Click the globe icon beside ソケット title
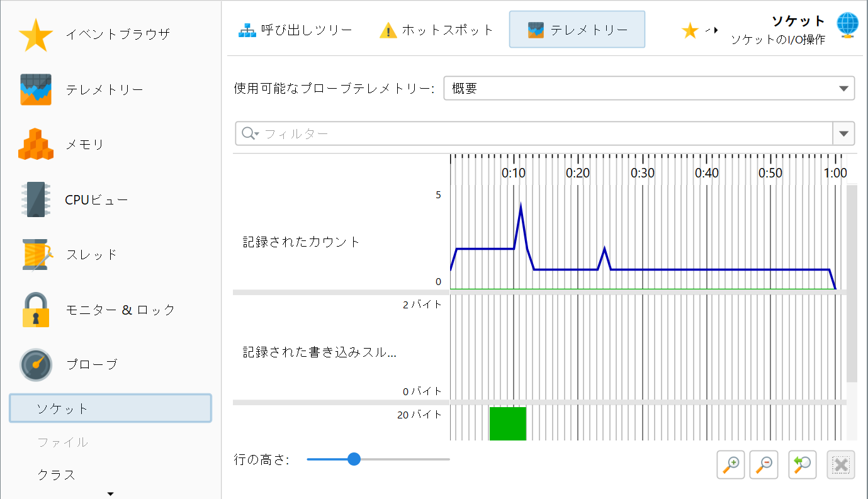 [847, 25]
